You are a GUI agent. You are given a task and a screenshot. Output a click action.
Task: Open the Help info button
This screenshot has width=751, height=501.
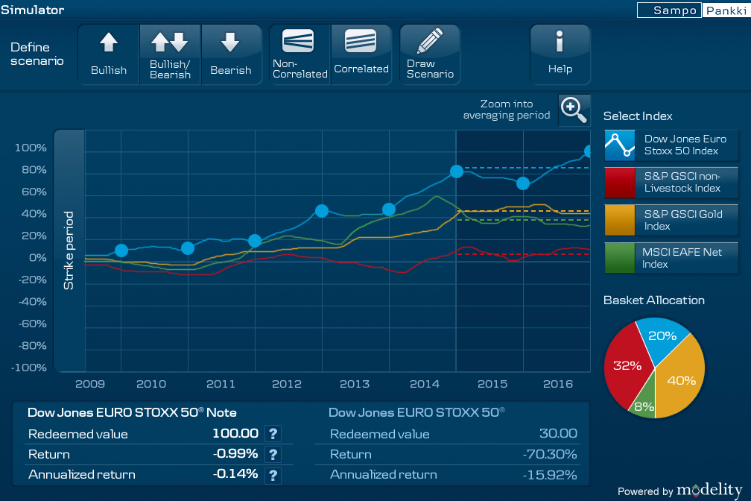pyautogui.click(x=560, y=55)
